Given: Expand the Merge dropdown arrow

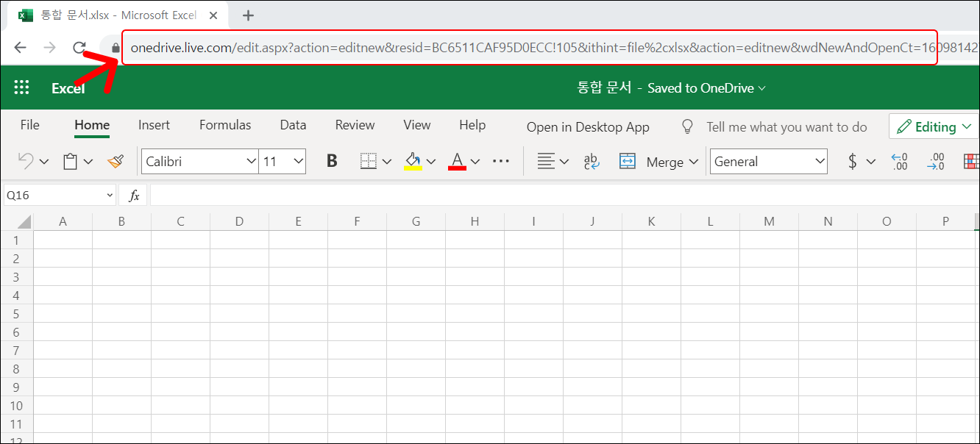Looking at the screenshot, I should [693, 162].
